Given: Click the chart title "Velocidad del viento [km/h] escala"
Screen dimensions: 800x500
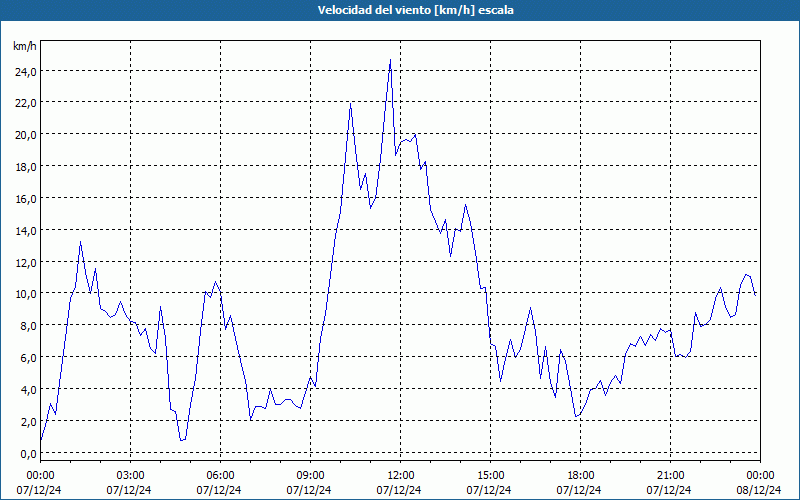Looking at the screenshot, I should (x=415, y=10).
